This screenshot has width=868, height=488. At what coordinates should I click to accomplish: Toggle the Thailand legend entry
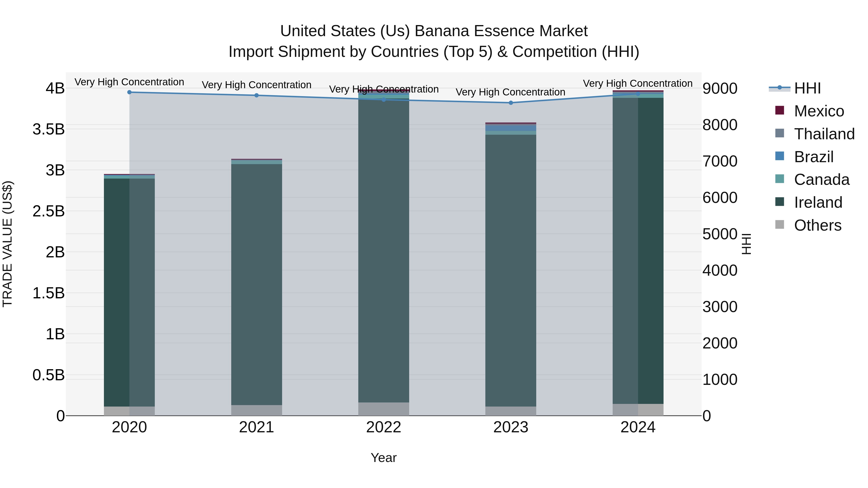click(x=815, y=134)
